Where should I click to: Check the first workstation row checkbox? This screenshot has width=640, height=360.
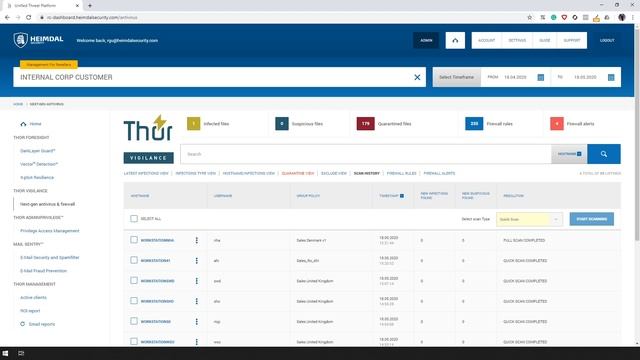click(x=134, y=240)
